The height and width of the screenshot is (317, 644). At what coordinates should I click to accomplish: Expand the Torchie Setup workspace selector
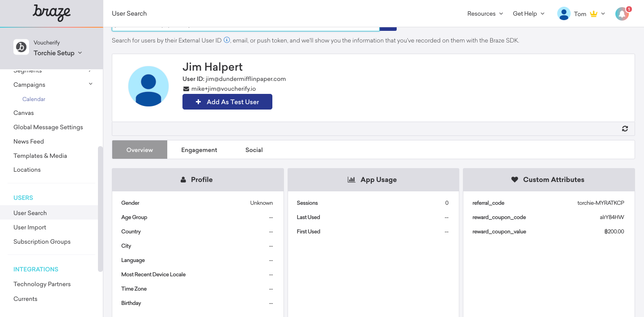pos(58,53)
